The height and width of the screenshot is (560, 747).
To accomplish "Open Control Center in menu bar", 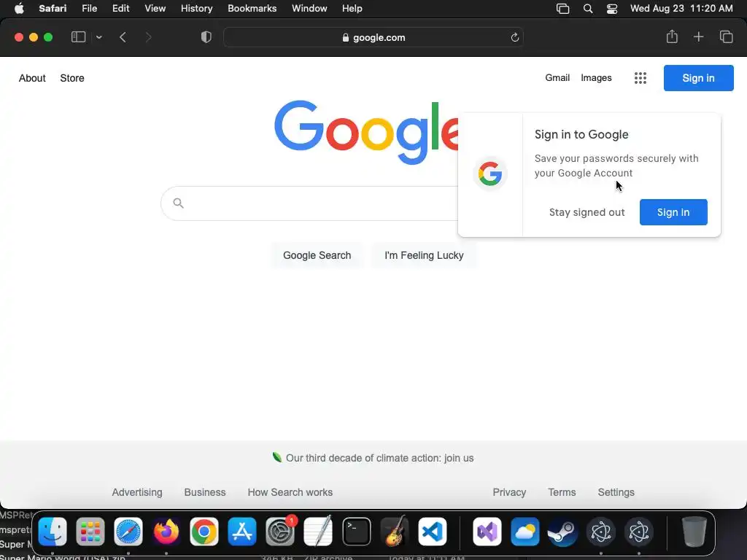I will 612,9.
